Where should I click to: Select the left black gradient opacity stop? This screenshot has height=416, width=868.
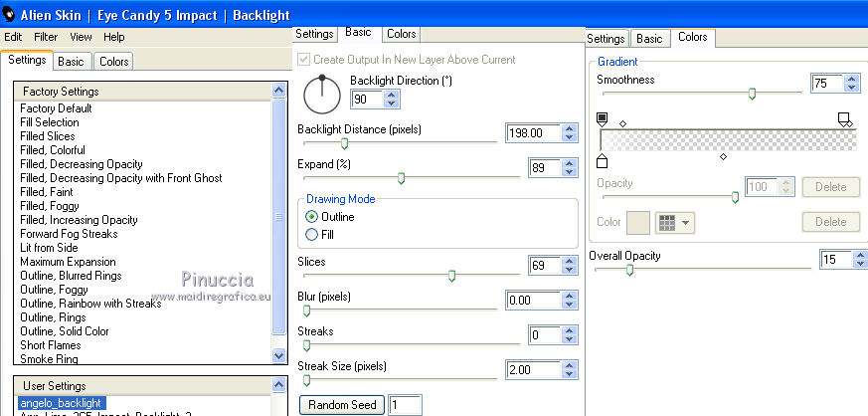pos(603,119)
